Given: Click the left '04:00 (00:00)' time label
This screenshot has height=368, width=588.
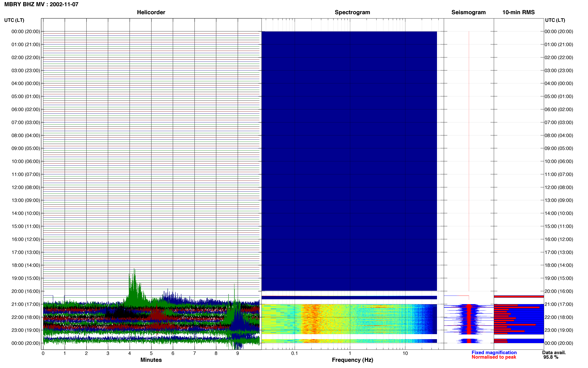Looking at the screenshot, I should pos(26,83).
